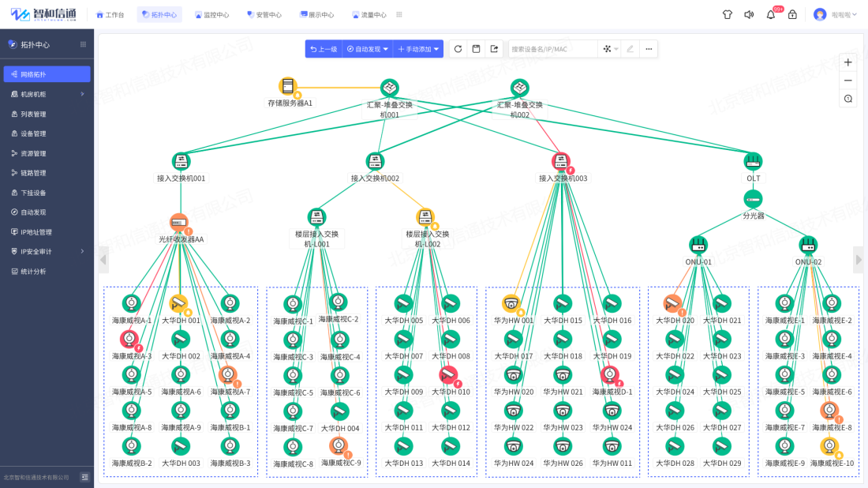This screenshot has width=868, height=488.
Task: Toggle the sound speaker icon
Action: click(x=749, y=15)
